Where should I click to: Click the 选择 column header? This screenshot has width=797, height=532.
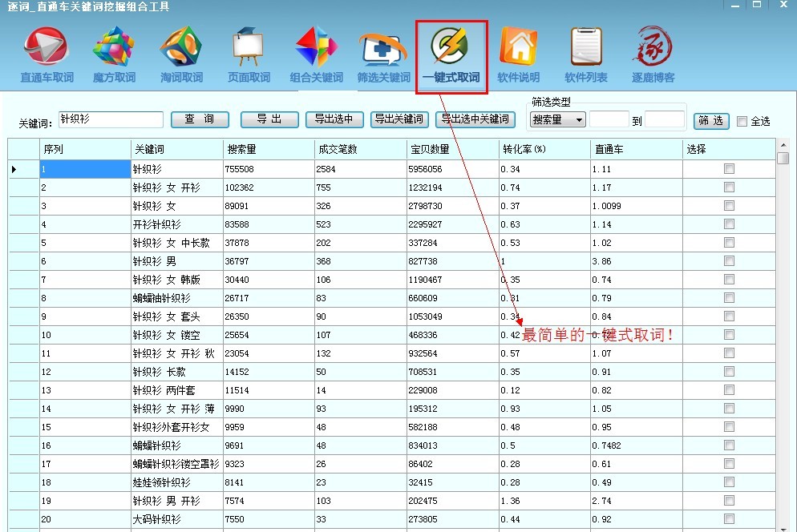point(729,149)
